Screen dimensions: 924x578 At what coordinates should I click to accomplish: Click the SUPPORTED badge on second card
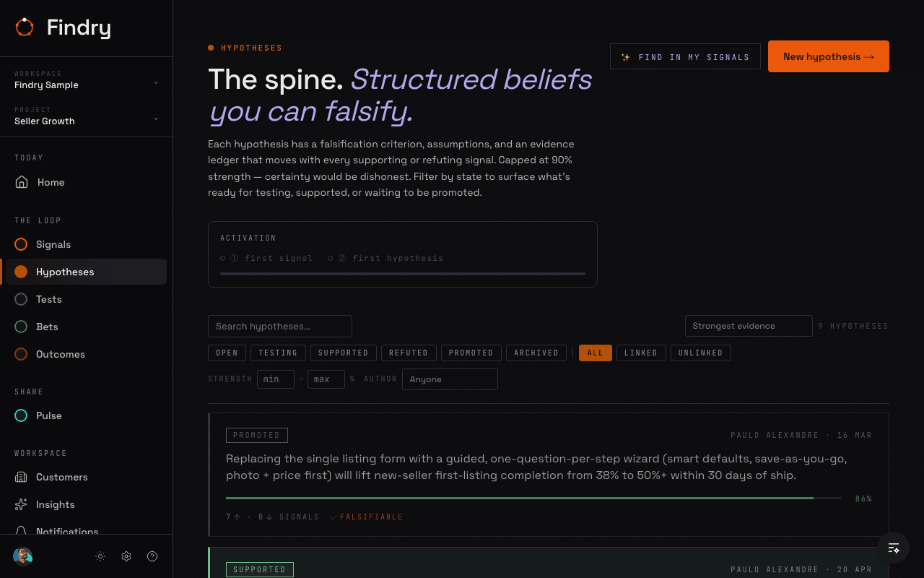click(x=260, y=569)
